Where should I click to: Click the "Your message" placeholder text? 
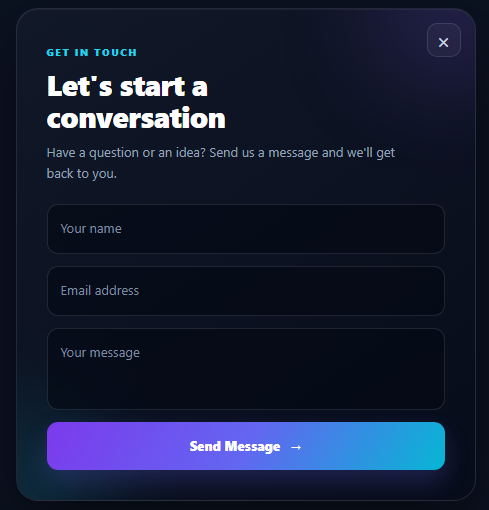coord(100,353)
